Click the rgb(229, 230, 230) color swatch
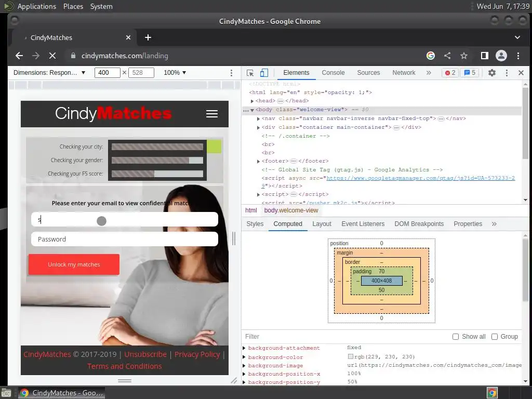 click(x=351, y=356)
